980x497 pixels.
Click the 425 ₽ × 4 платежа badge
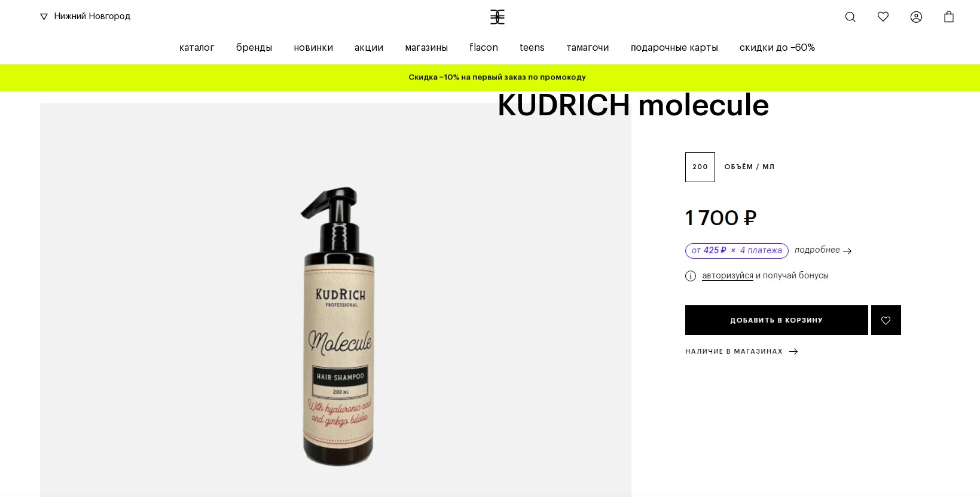click(737, 251)
